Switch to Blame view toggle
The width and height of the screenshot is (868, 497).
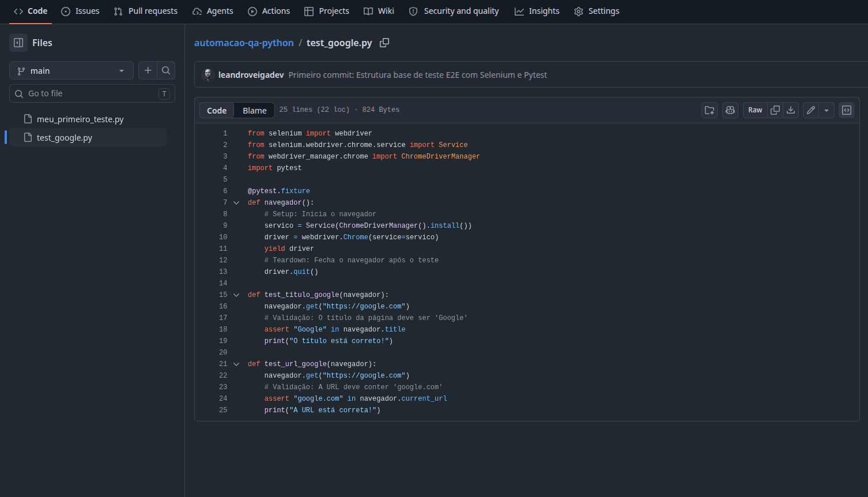[255, 110]
